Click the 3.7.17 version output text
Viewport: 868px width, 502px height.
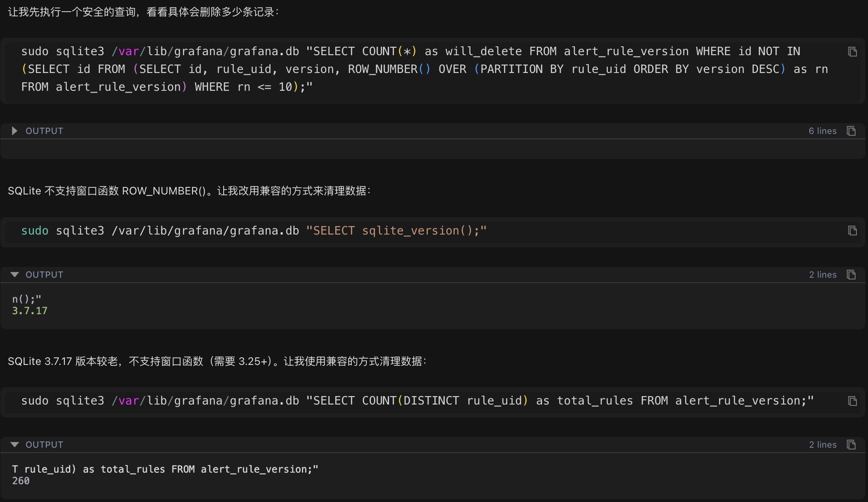[x=29, y=311]
